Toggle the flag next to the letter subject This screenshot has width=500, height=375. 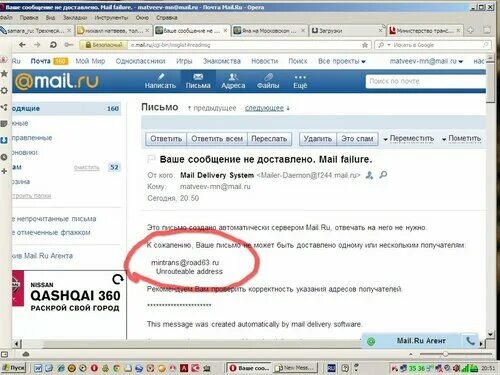(151, 159)
